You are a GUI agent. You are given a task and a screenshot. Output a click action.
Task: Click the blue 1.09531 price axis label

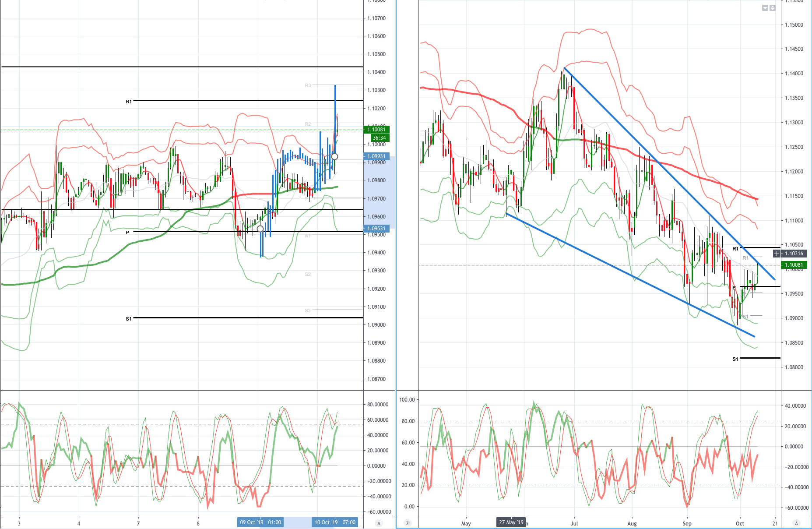(x=376, y=229)
